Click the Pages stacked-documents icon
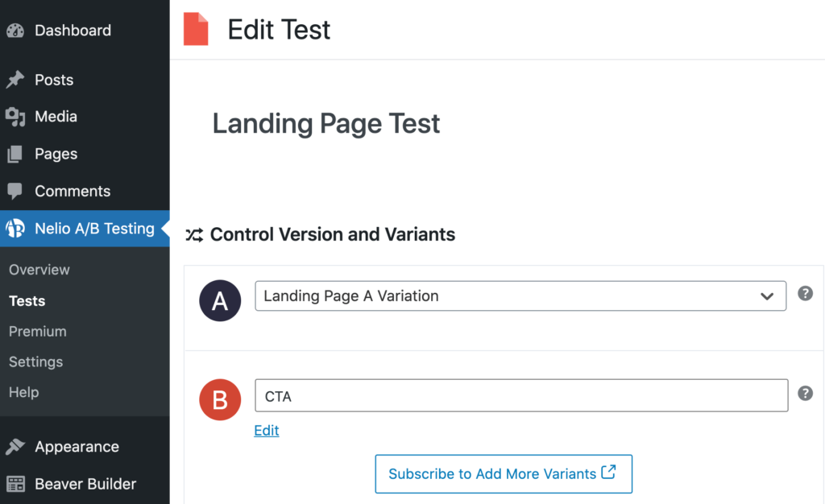Viewport: 825px width, 504px height. (17, 154)
